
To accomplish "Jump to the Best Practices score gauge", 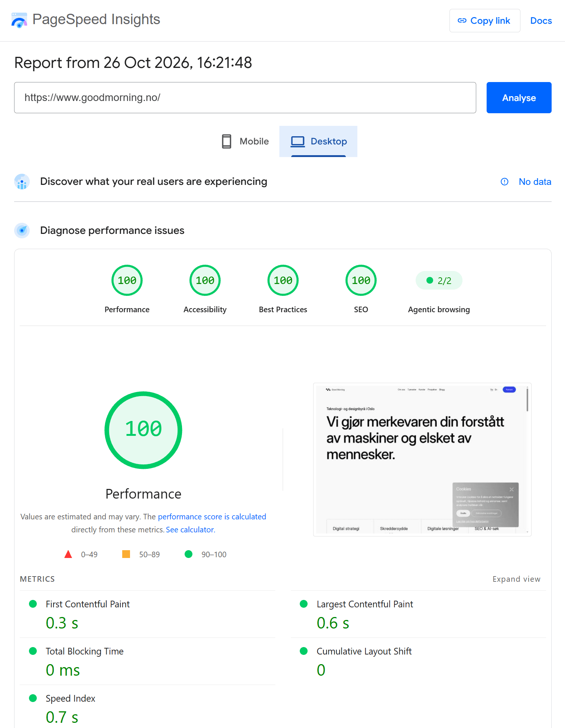I will (283, 280).
